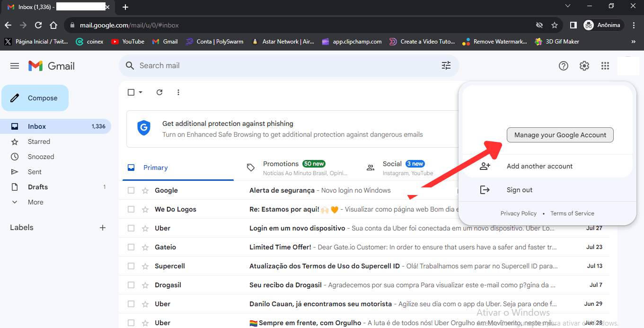Refresh the inbox mail list
This screenshot has width=644, height=328.
tap(159, 92)
